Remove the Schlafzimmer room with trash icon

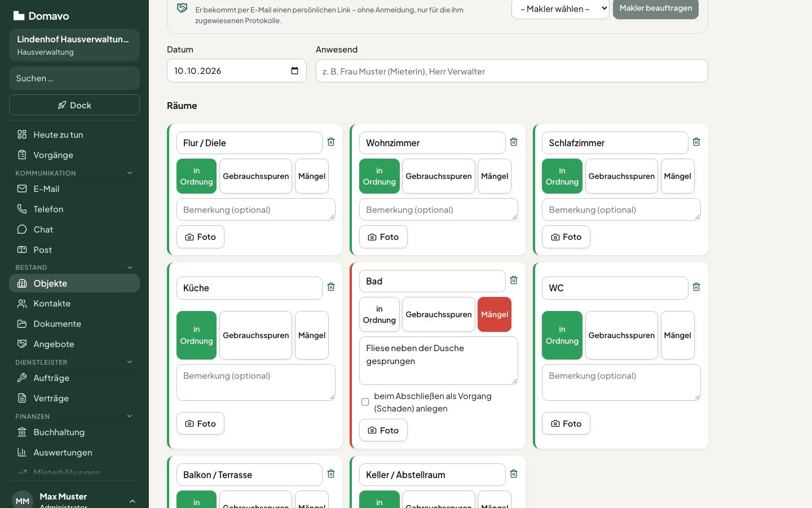[x=696, y=142]
